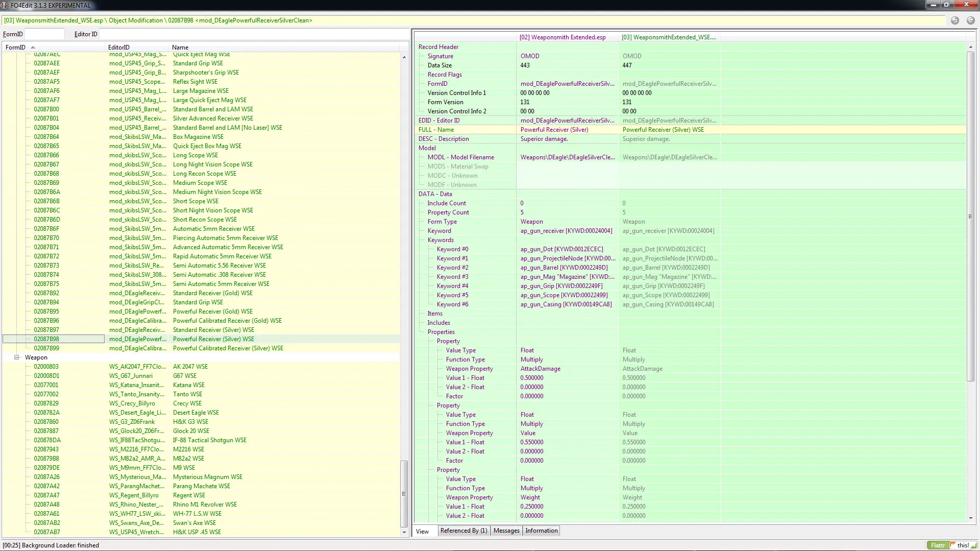Screen dimensions: 980x551
Task: Click the [03] WeaponsmithExtended_WSE column header
Action: point(669,37)
